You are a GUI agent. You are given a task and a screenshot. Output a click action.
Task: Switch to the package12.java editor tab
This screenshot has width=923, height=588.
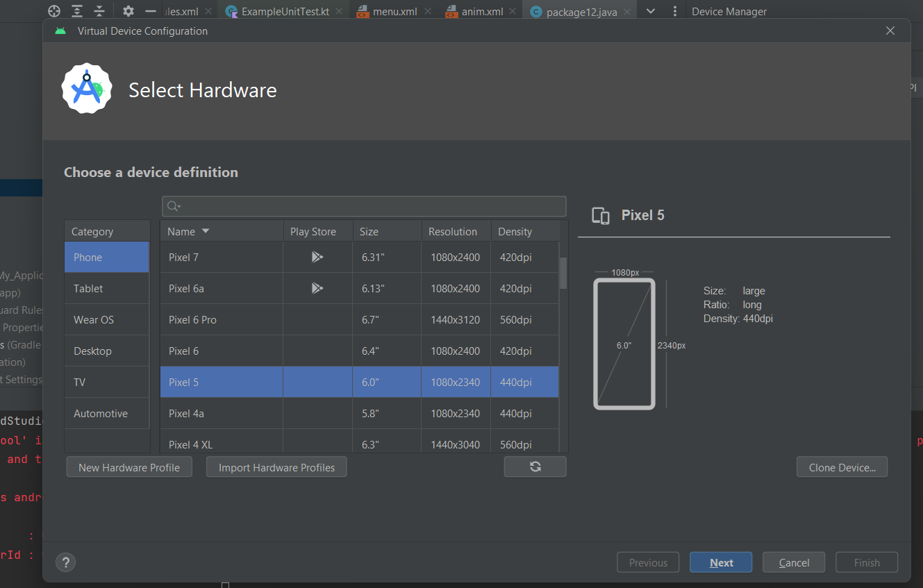click(579, 11)
